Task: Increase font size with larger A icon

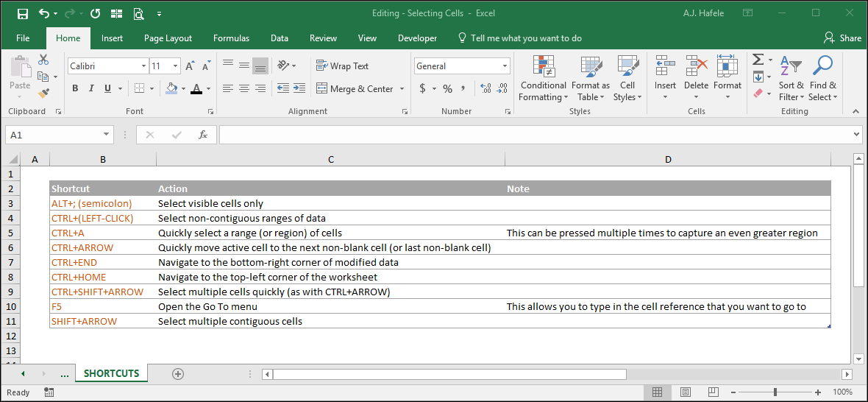Action: point(190,66)
